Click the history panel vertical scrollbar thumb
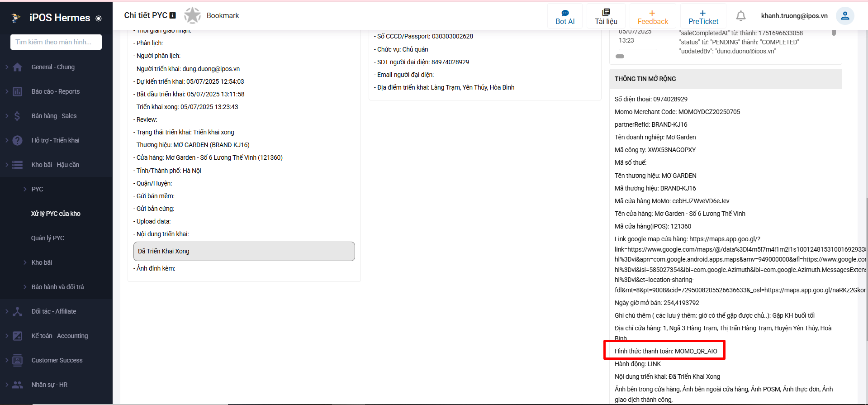The width and height of the screenshot is (868, 405). pos(834,33)
